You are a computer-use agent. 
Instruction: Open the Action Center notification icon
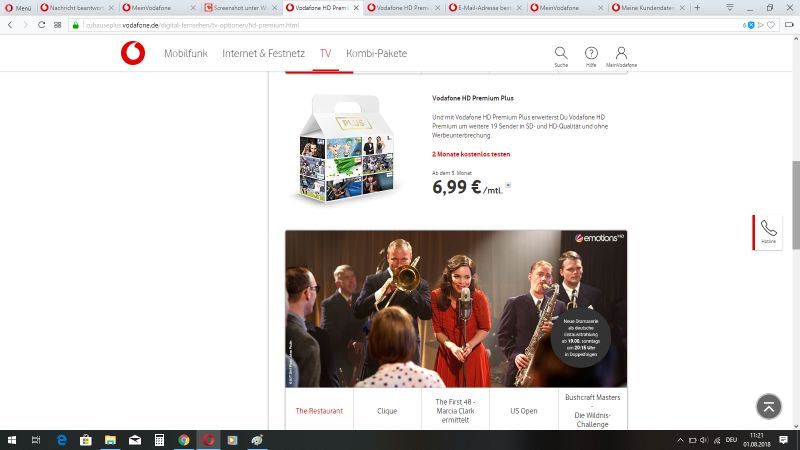(x=783, y=440)
